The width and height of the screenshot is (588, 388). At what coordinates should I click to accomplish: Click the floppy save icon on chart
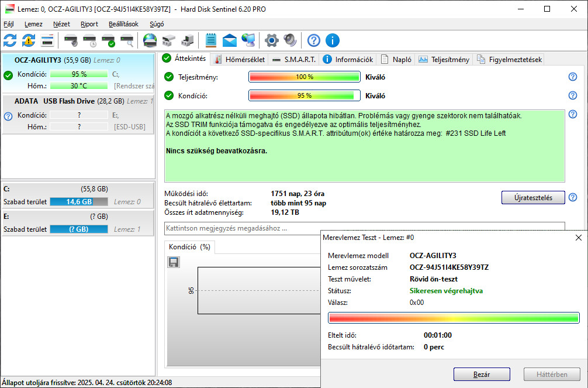[173, 262]
